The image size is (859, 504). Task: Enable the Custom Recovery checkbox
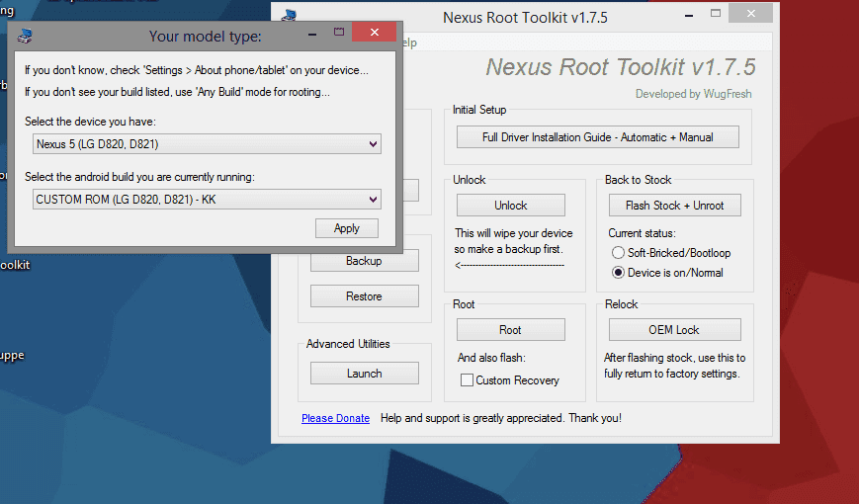[x=467, y=380]
